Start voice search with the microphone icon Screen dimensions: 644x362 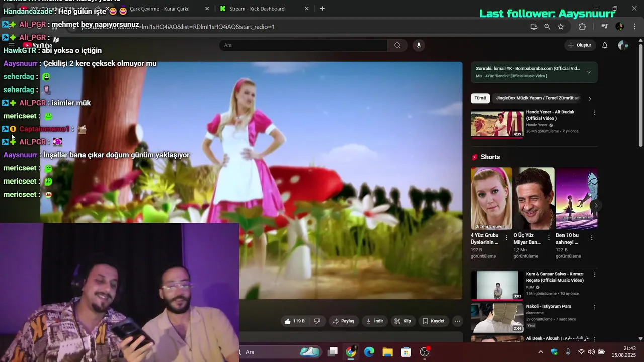[x=419, y=45]
